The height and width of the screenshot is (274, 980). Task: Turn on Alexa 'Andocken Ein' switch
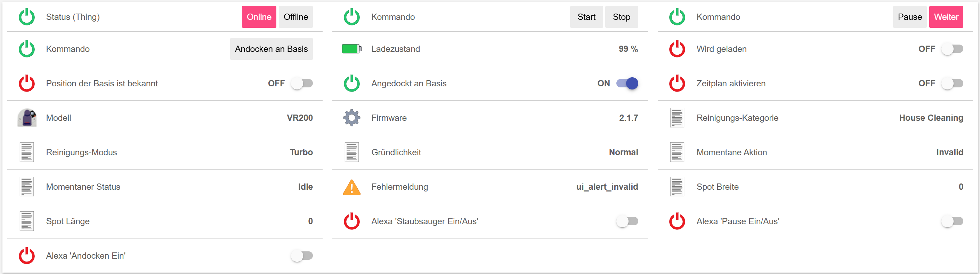[302, 256]
